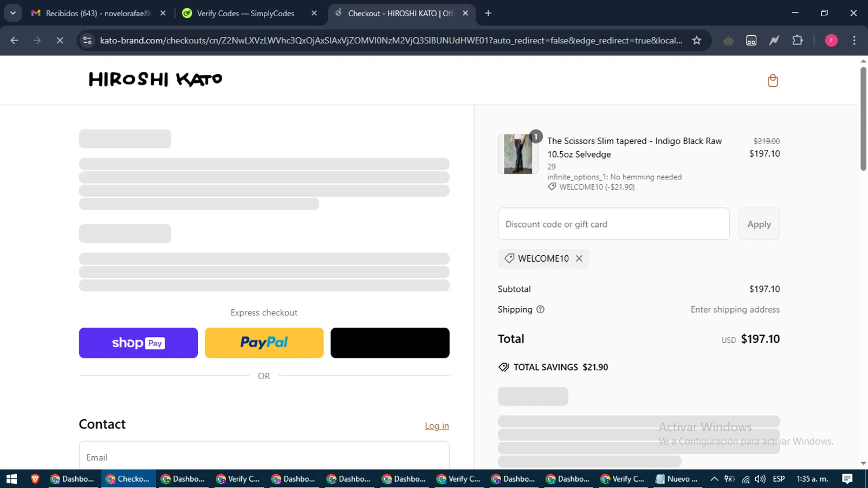Image resolution: width=868 pixels, height=488 pixels.
Task: Click the product title The Scissors Slim tapered
Action: 635,148
